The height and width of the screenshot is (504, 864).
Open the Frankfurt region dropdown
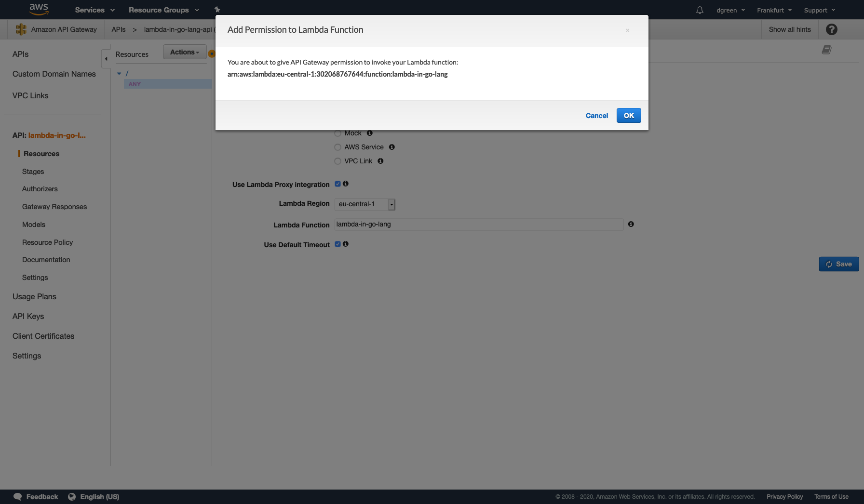774,10
